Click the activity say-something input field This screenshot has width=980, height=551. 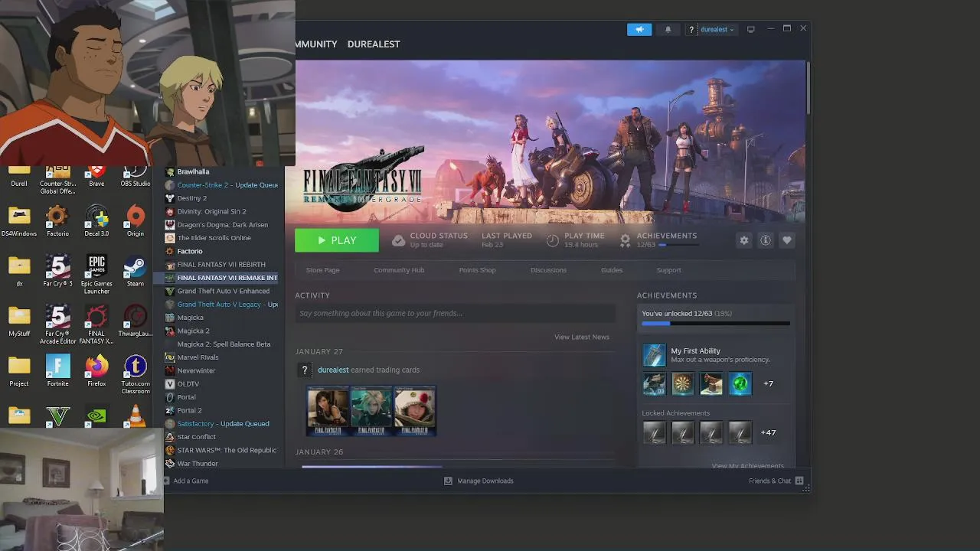pos(456,313)
